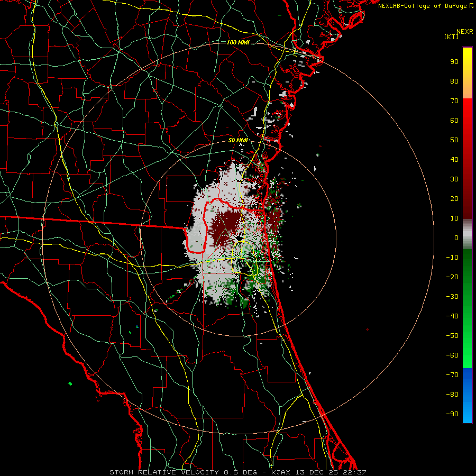Select the -40 scale label
The image size is (476, 476).
[x=452, y=316]
